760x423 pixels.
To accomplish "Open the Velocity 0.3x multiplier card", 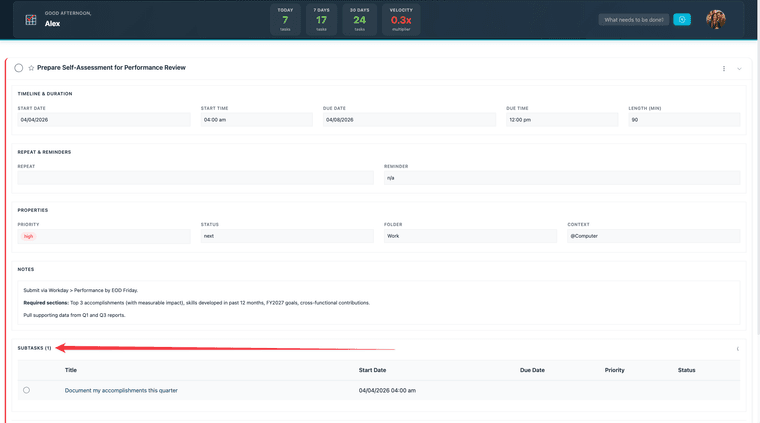I will pyautogui.click(x=401, y=19).
